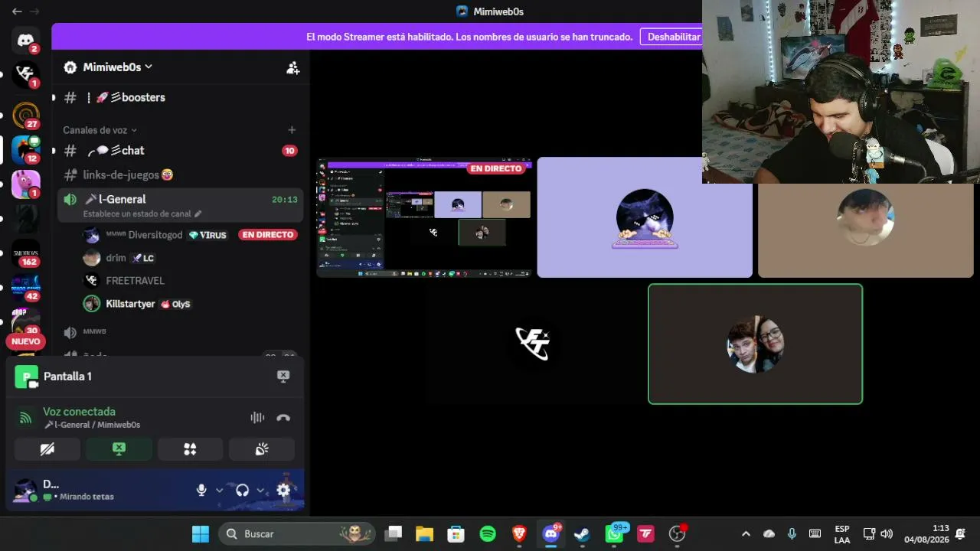980x551 pixels.
Task: Open microphone input options chevron
Action: 220,490
